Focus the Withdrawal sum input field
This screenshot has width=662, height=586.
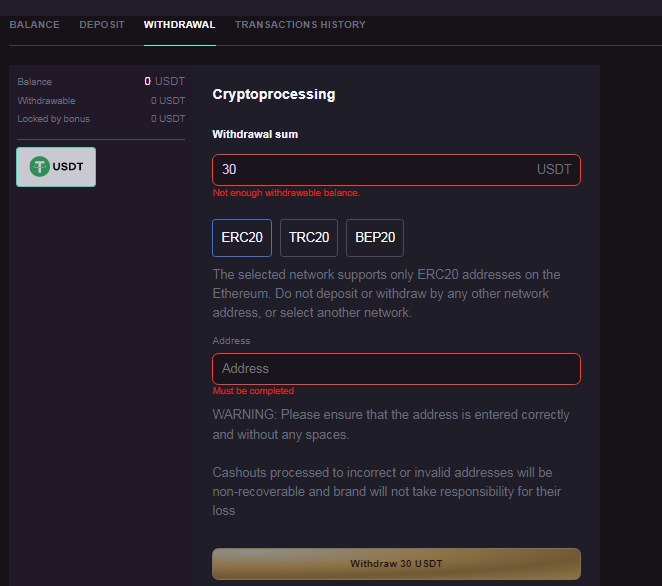[370, 170]
